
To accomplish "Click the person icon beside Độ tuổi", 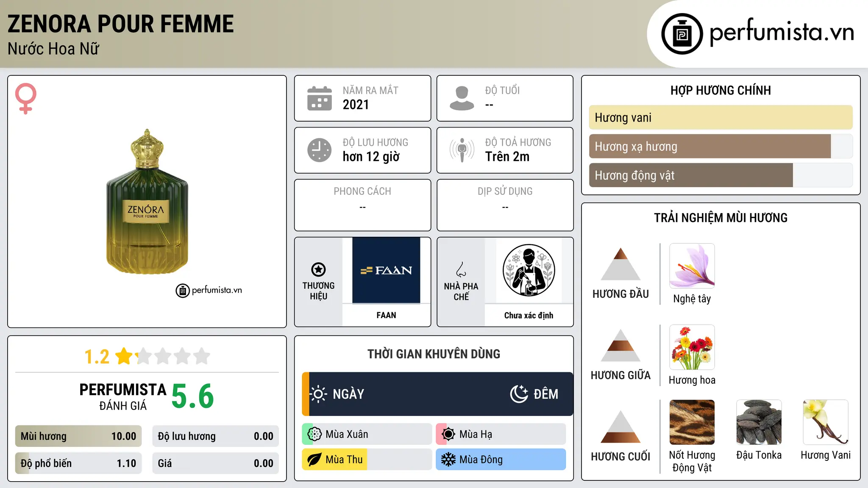I will [462, 98].
